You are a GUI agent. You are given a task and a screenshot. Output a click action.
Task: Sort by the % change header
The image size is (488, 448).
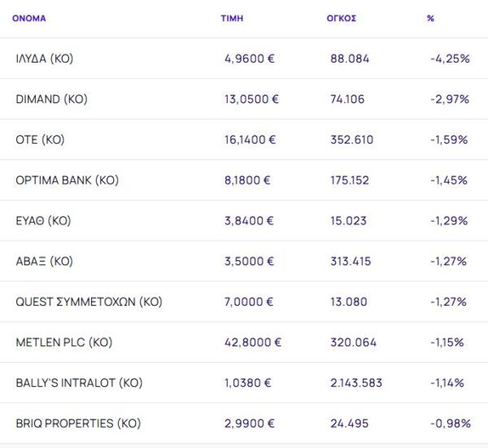tap(430, 18)
